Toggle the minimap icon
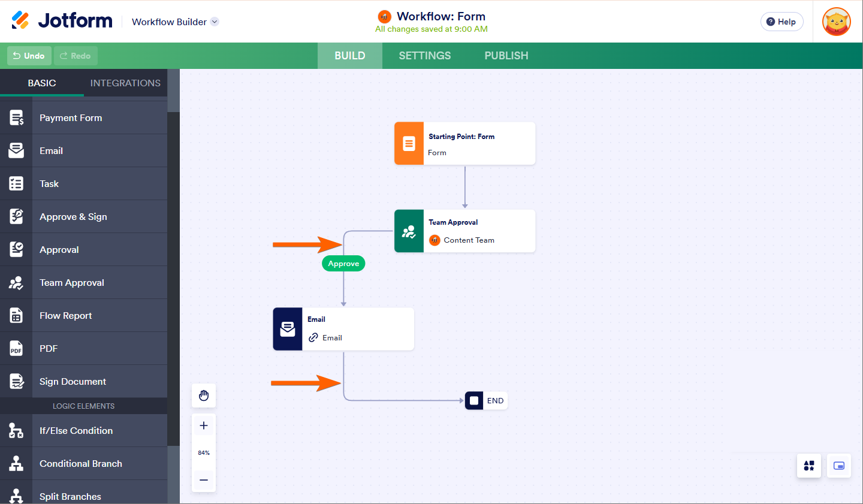 click(839, 466)
